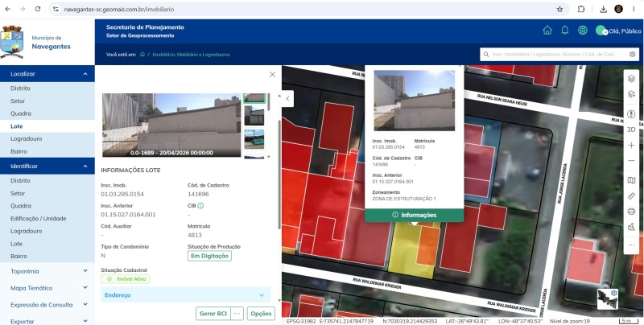Open the map layers panel icon
The height and width of the screenshot is (325, 644).
(x=631, y=79)
